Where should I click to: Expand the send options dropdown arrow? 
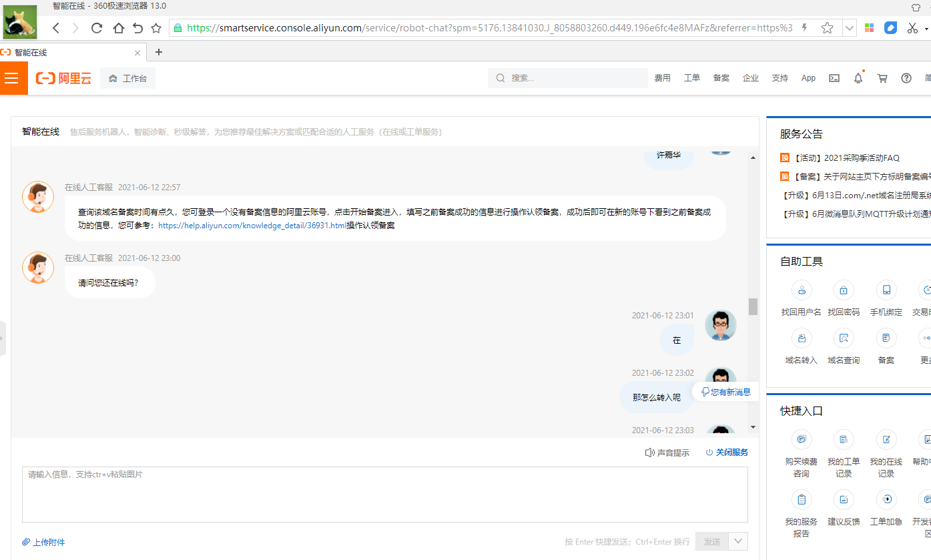[738, 541]
